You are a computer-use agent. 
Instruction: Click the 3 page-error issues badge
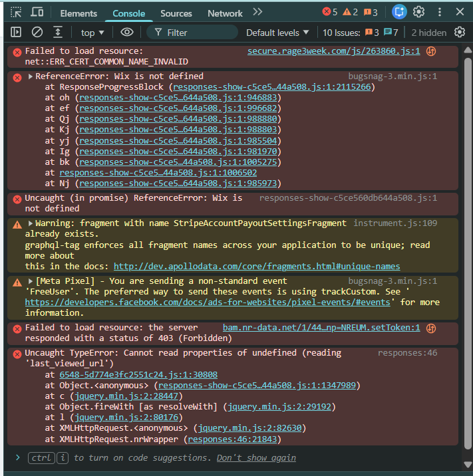click(372, 33)
